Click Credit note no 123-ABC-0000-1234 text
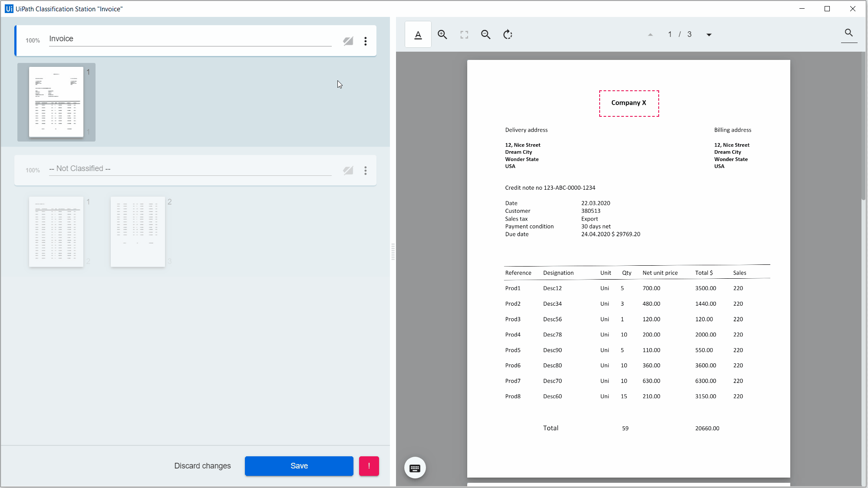The height and width of the screenshot is (488, 868). click(550, 188)
